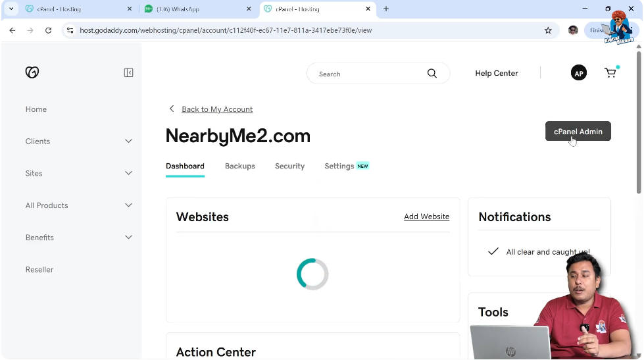Image resolution: width=644 pixels, height=360 pixels.
Task: Click the page vertical scrollbar
Action: pyautogui.click(x=639, y=122)
